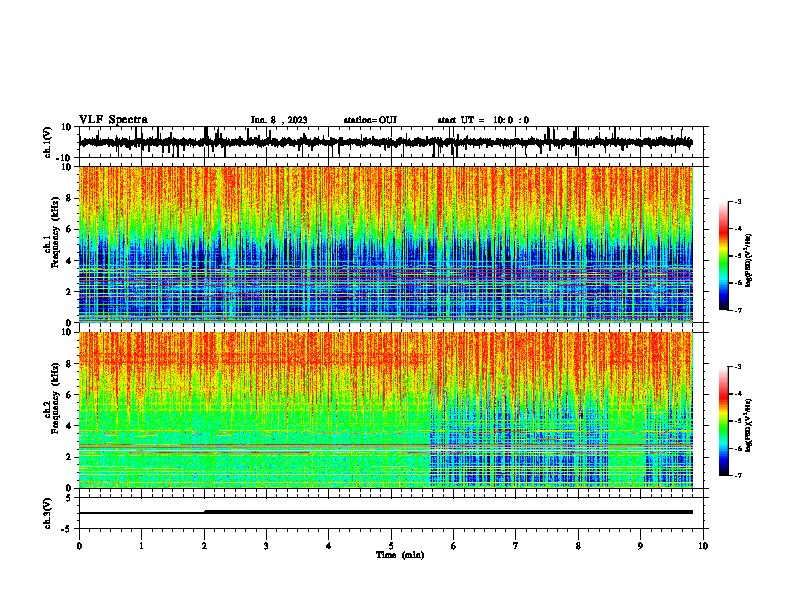Select the "Jan. 8, 2023" date text
792x612 pixels.
(x=279, y=120)
